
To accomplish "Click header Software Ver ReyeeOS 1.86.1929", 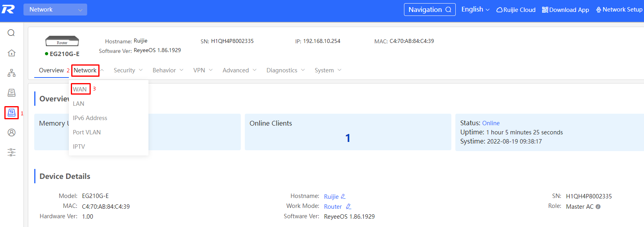I will point(157,50).
